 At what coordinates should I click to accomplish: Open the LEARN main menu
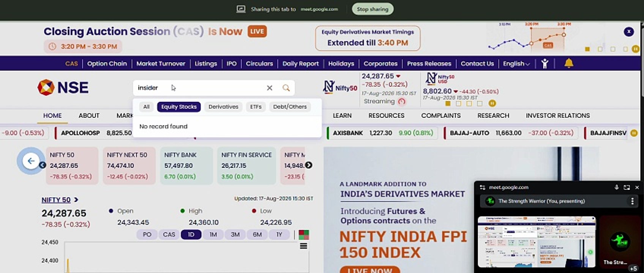(x=342, y=116)
